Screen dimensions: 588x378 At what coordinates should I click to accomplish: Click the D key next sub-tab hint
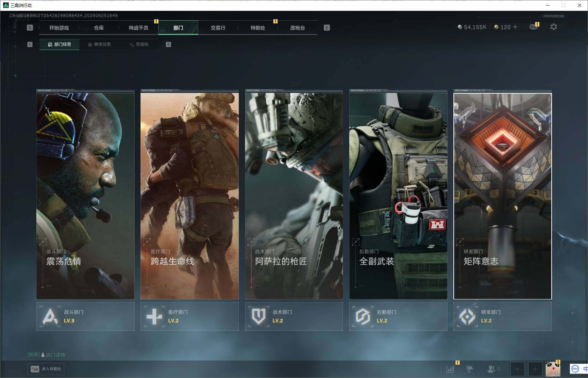coord(168,44)
